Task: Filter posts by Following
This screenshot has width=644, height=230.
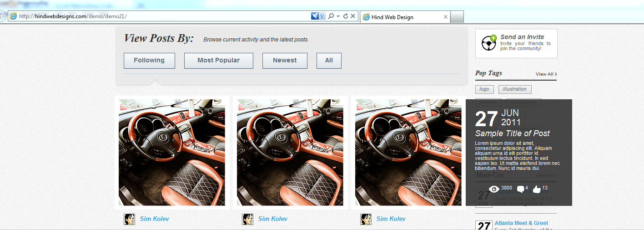Action: click(149, 61)
